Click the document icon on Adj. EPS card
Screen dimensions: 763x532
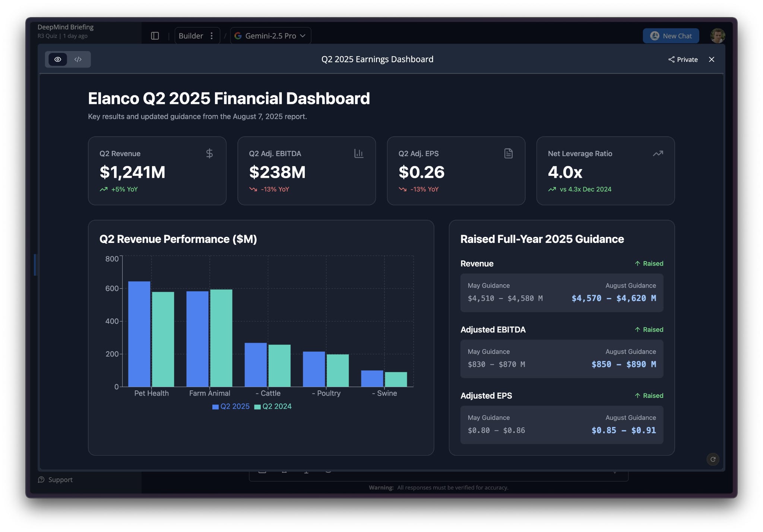[508, 153]
